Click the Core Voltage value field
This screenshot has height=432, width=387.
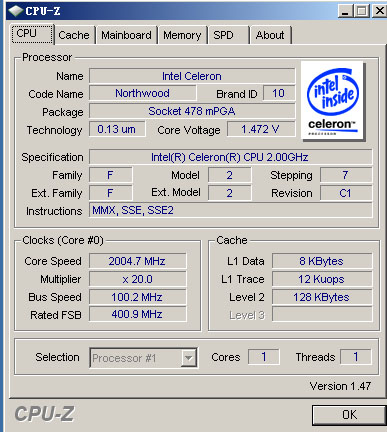coord(261,129)
